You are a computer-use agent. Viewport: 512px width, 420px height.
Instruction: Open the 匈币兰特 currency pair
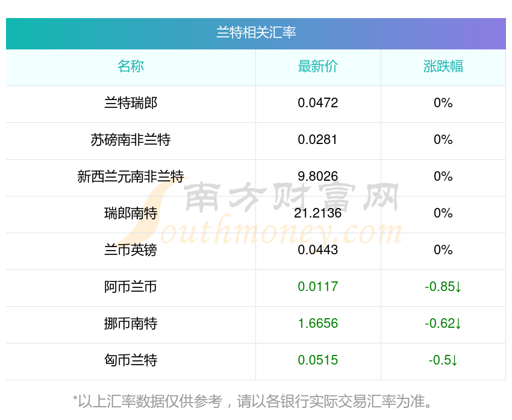click(131, 360)
